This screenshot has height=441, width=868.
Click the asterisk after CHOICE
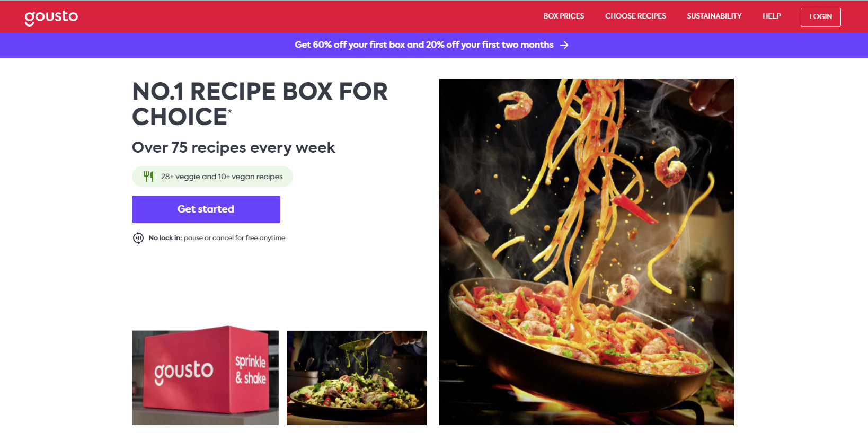(230, 111)
